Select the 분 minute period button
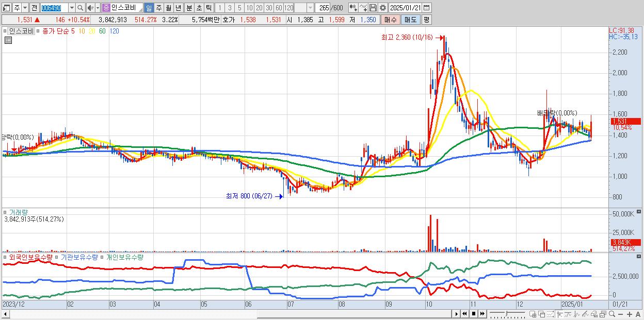The image size is (644, 320). [x=189, y=8]
